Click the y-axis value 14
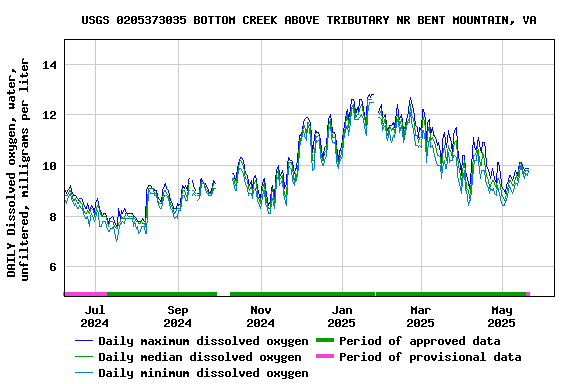This screenshot has width=576, height=384. [50, 65]
